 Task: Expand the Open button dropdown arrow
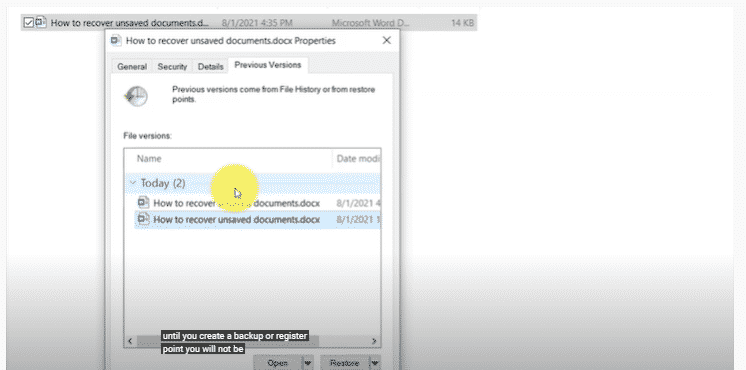point(308,363)
